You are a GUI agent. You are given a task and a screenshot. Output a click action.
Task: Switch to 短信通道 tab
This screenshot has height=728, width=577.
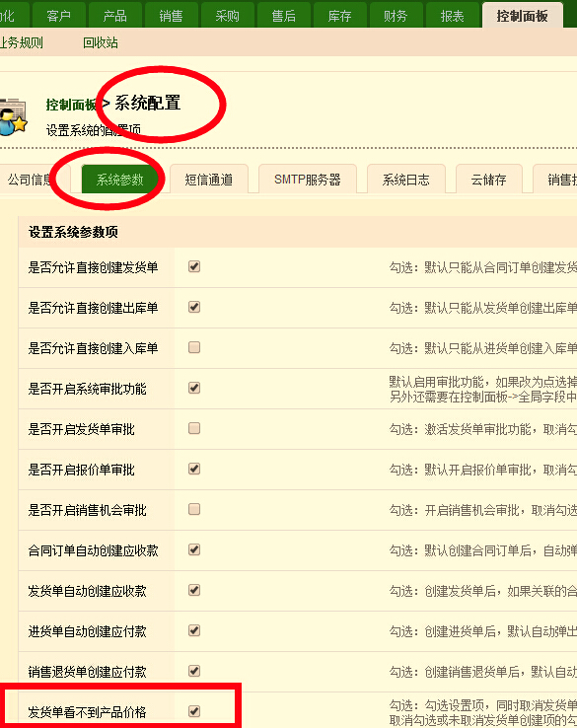209,179
